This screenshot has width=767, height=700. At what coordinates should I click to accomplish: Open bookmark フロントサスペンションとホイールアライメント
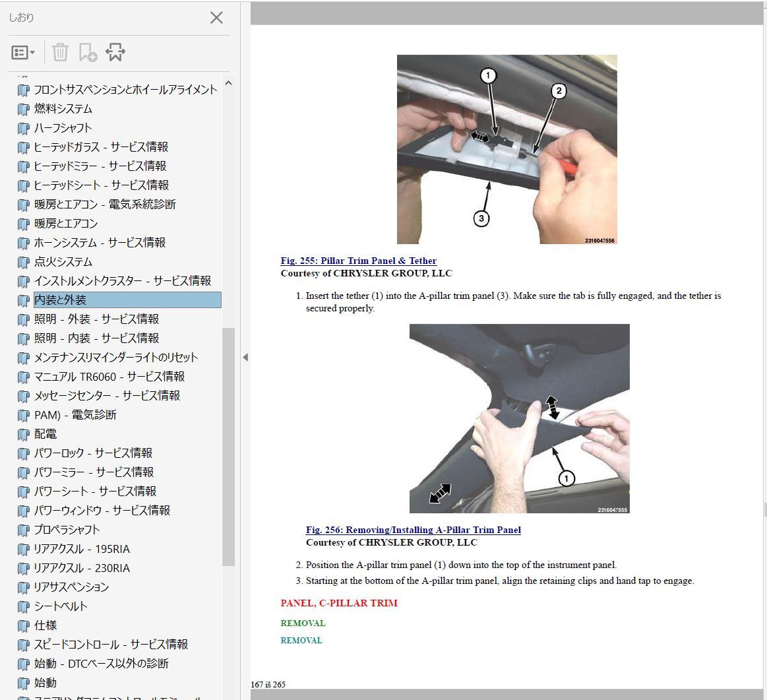[x=126, y=90]
